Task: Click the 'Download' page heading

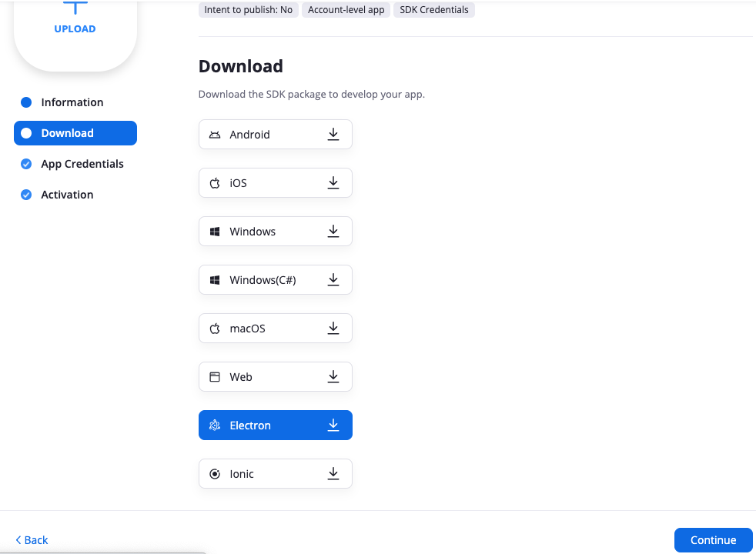Action: pos(241,66)
